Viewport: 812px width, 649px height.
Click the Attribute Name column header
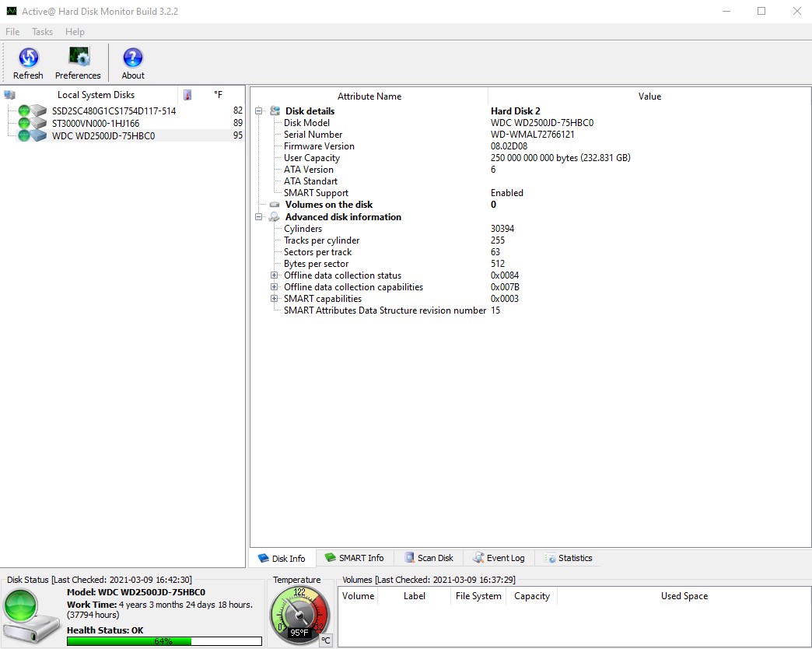click(369, 96)
